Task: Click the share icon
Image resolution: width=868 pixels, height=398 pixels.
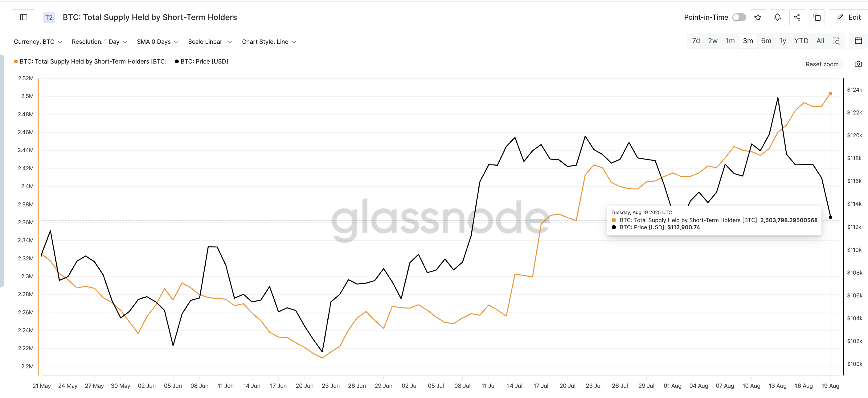Action: click(797, 17)
